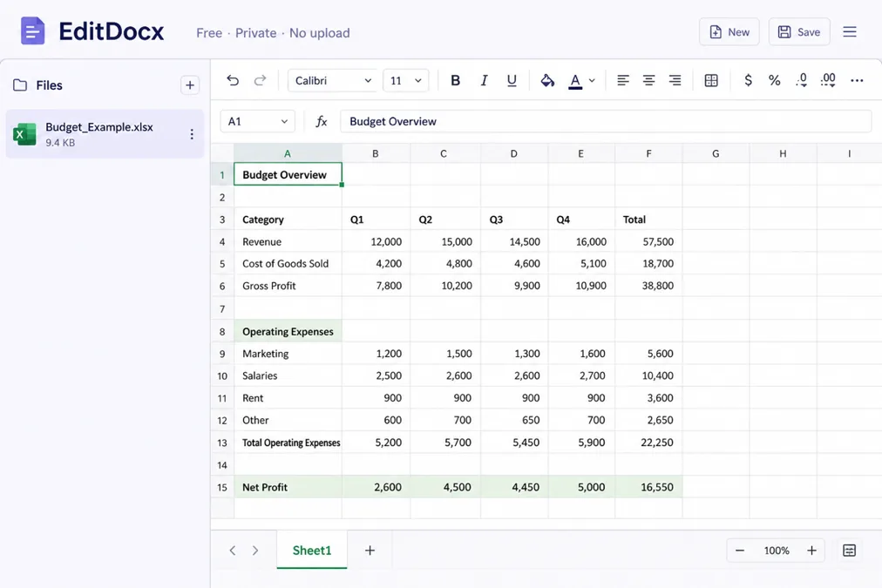882x588 pixels.
Task: Select the Operating Expenses cell
Action: coord(288,332)
